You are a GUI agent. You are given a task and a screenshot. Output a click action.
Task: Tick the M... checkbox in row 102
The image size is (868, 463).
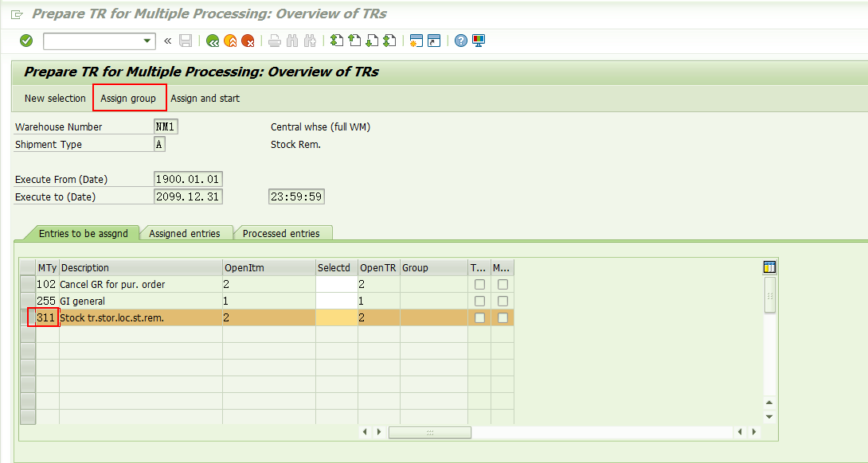(502, 284)
